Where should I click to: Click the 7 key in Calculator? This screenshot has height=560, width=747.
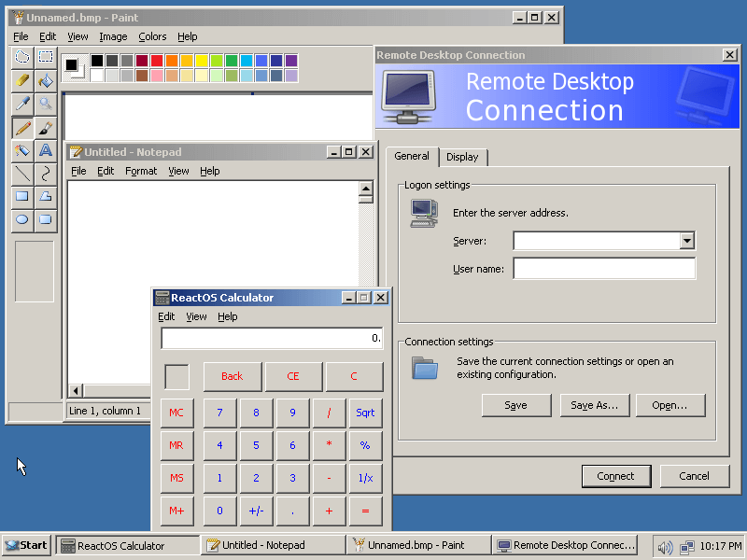click(219, 413)
